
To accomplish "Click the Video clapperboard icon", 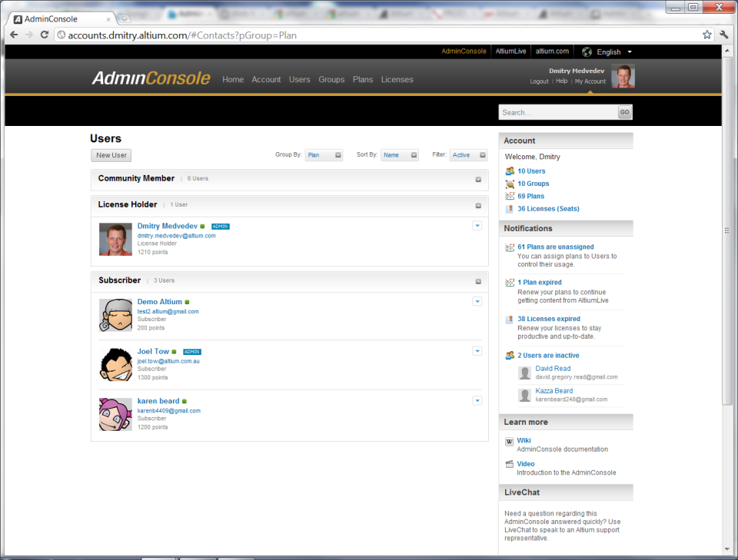I will point(510,464).
